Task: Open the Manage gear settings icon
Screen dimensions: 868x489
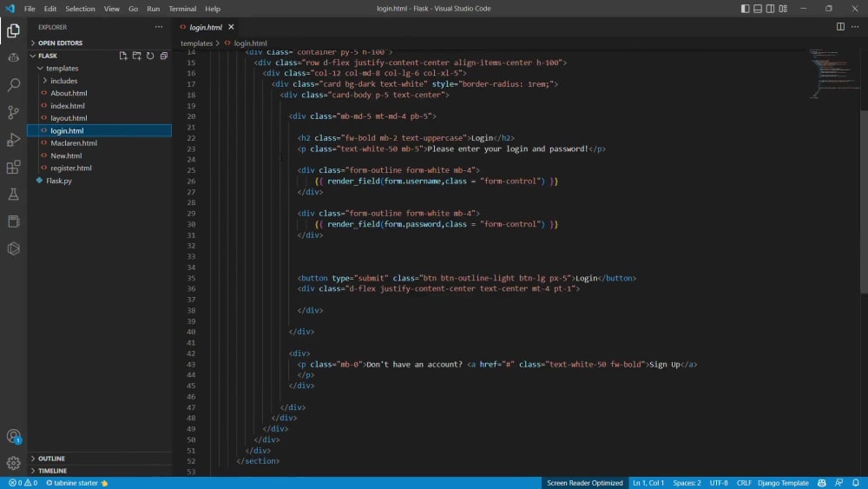Action: tap(13, 462)
